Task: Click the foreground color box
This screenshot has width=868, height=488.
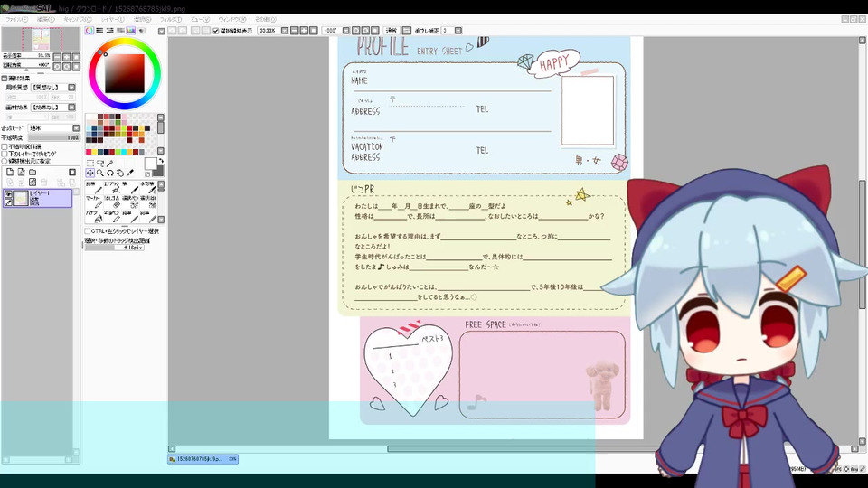Action: [x=150, y=164]
